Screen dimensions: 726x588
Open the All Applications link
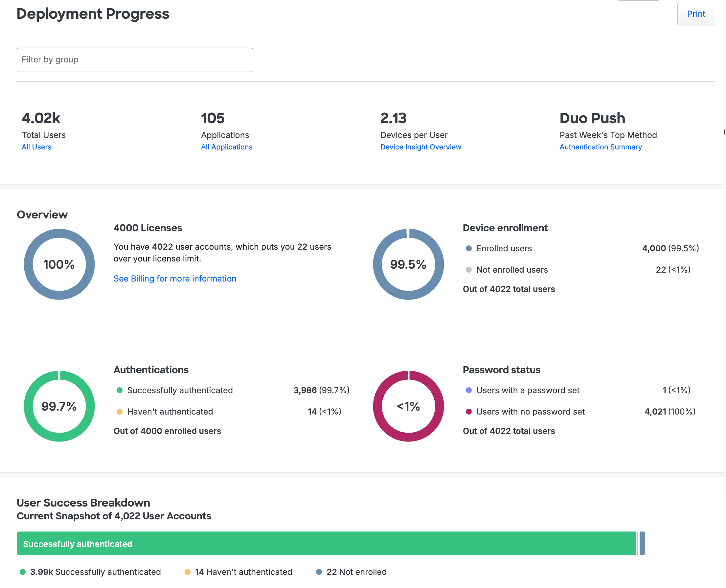tap(226, 147)
